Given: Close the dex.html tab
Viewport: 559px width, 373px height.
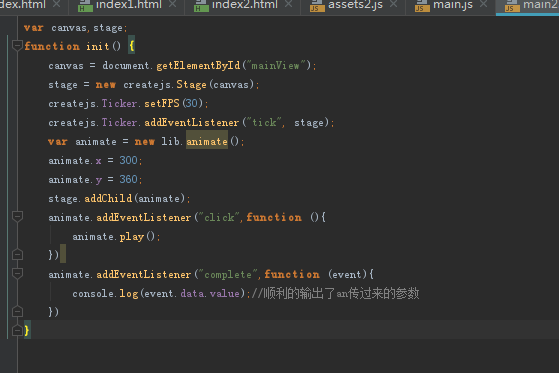Looking at the screenshot, I should (x=56, y=4).
